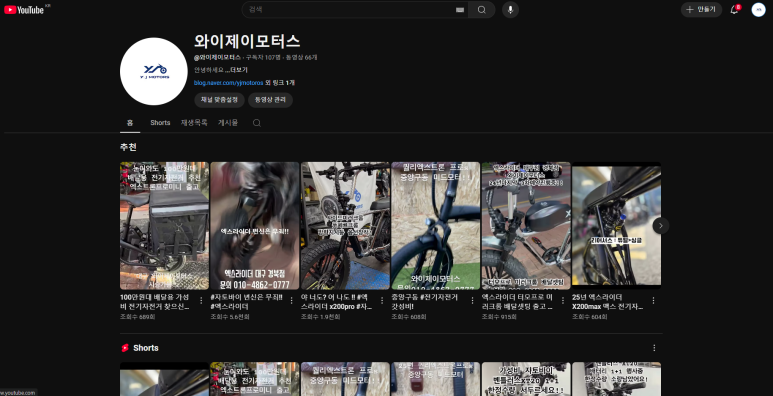Click the 조회수 1.9천회 view count
Image resolution: width=773 pixels, height=396 pixels.
(320, 317)
